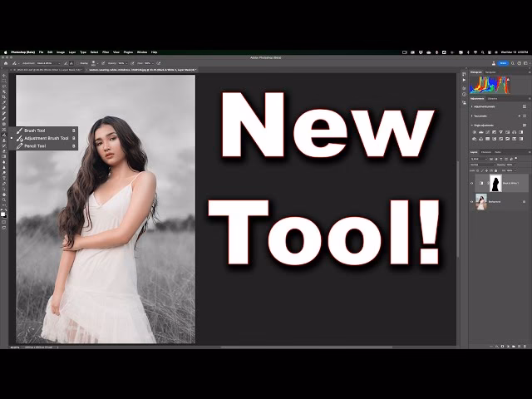Click the Adjustments panel menu icon
The height and width of the screenshot is (399, 532).
[530, 99]
